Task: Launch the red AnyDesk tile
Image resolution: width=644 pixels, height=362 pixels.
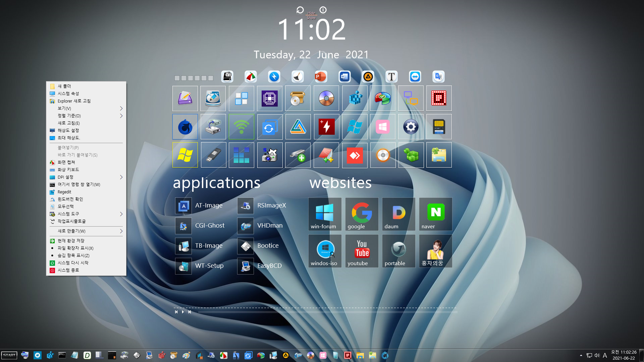Action: tap(355, 155)
